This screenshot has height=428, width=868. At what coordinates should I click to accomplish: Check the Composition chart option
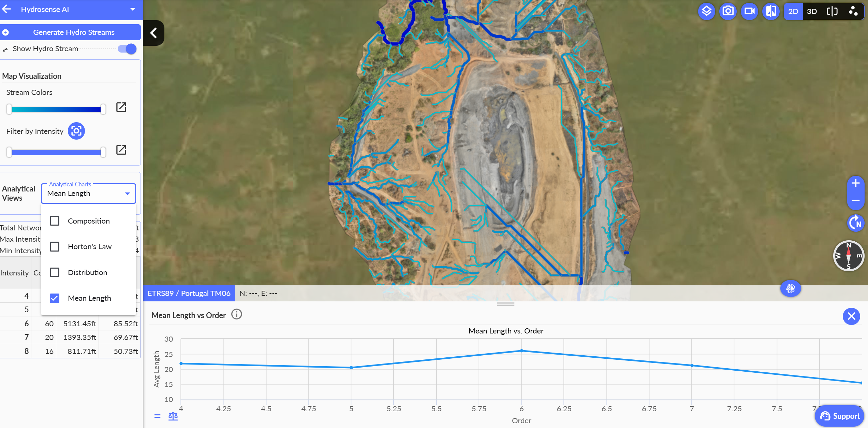(55, 221)
